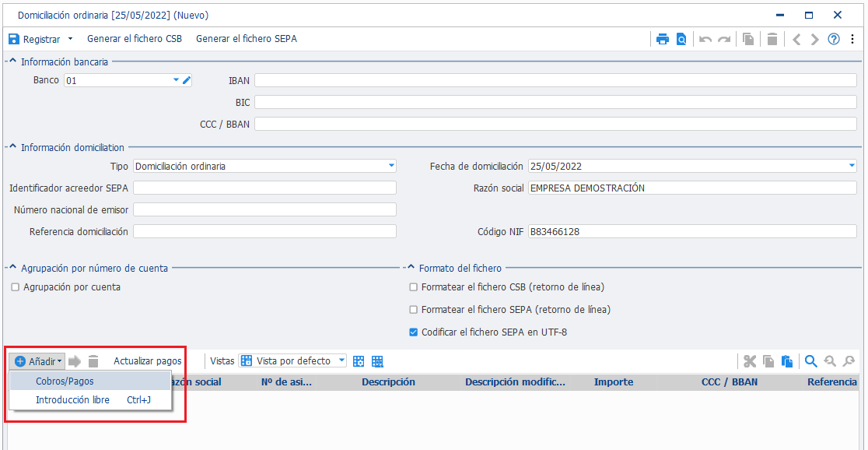Click the scissors cut icon above the grid
Viewport: 868px width, 450px height.
pyautogui.click(x=750, y=361)
